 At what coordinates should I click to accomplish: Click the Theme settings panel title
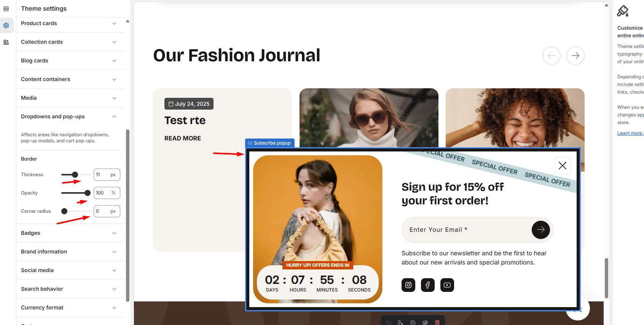[44, 8]
